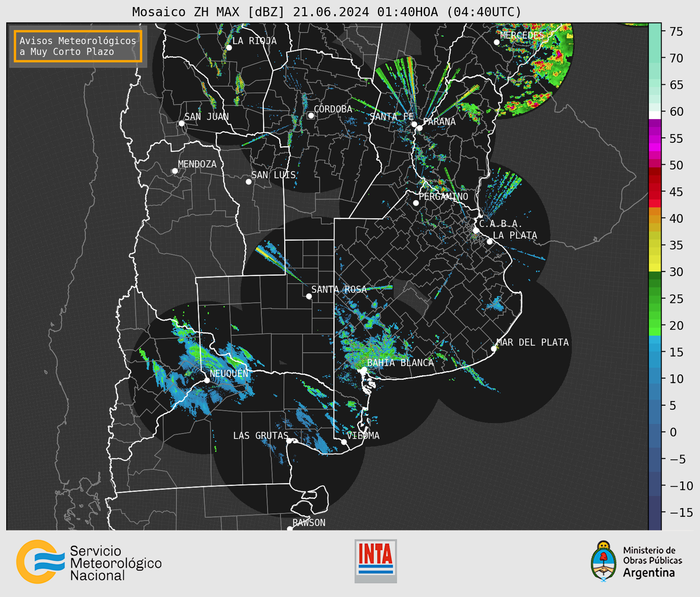Click the Santa Rosa marker dot
Image resolution: width=700 pixels, height=597 pixels.
pyautogui.click(x=309, y=296)
